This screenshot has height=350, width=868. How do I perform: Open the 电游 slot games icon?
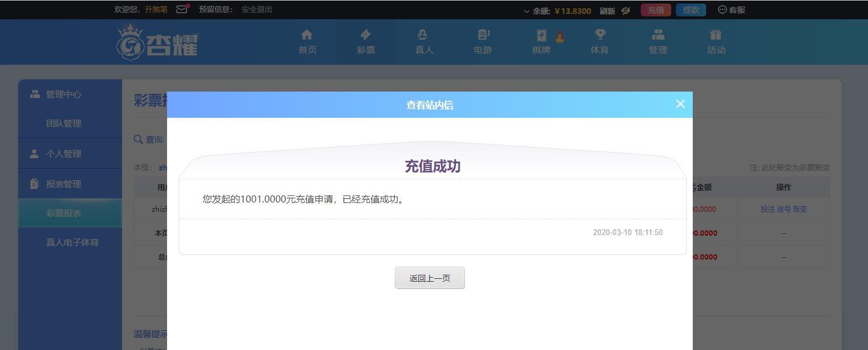[483, 34]
